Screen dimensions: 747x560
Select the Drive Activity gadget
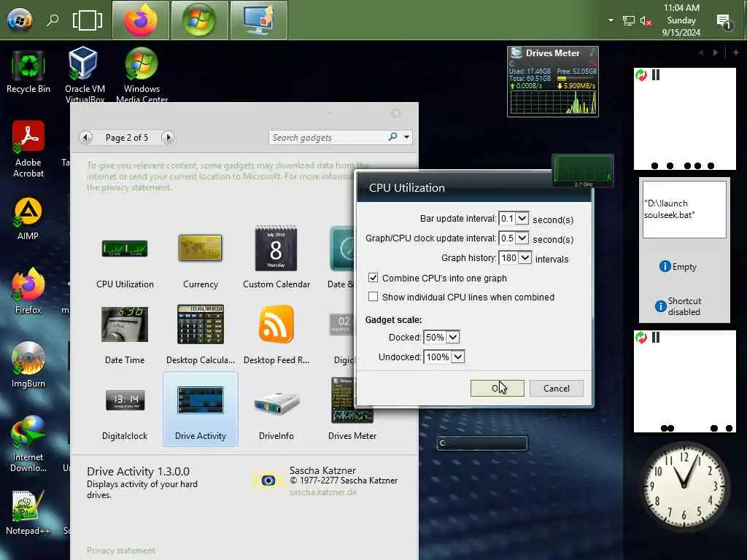pos(200,410)
